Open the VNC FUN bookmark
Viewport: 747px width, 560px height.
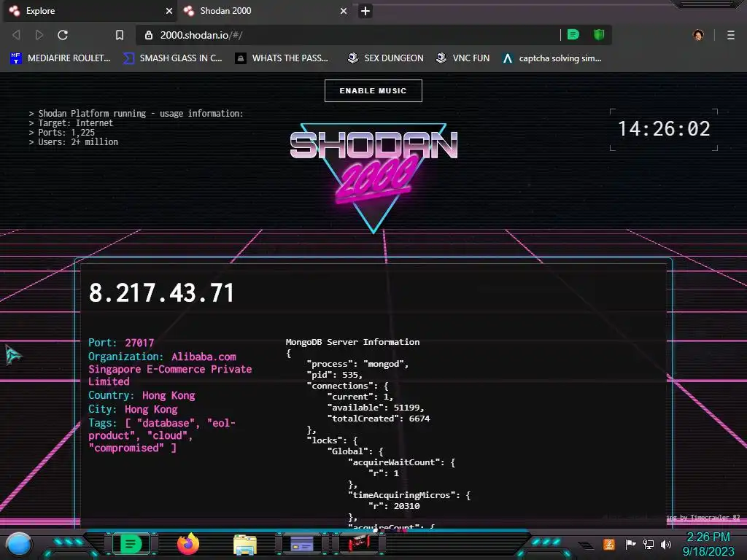point(463,58)
